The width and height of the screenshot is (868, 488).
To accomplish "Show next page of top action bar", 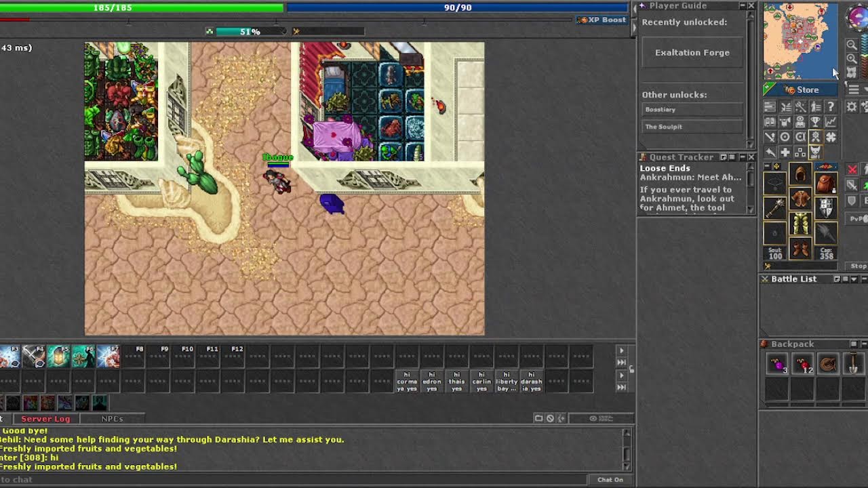I will coord(621,350).
